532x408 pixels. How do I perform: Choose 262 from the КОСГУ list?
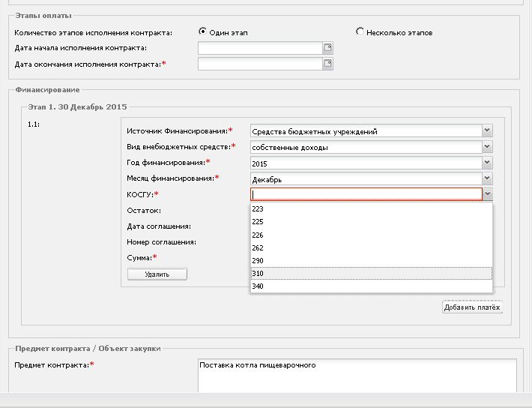coord(372,248)
